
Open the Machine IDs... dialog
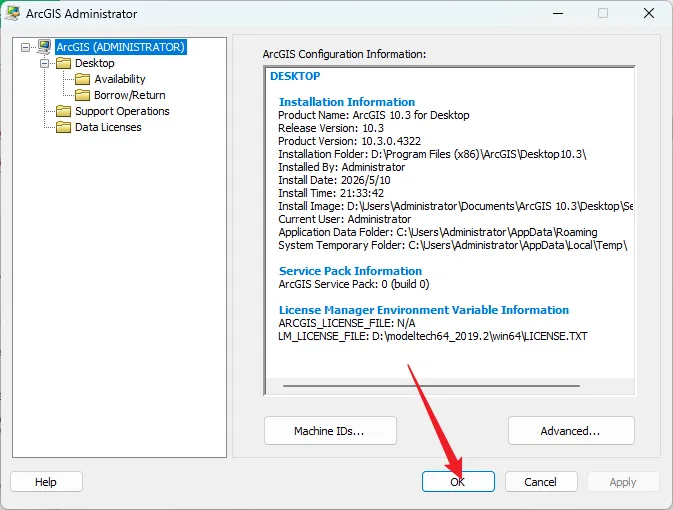[330, 431]
